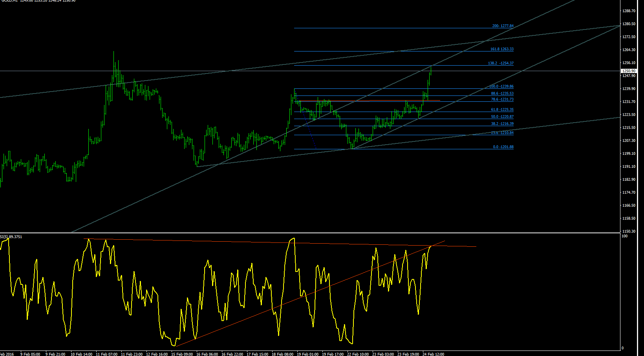Click the 1231.70 price axis value
Image resolution: width=644 pixels, height=356 pixels.
click(x=629, y=102)
